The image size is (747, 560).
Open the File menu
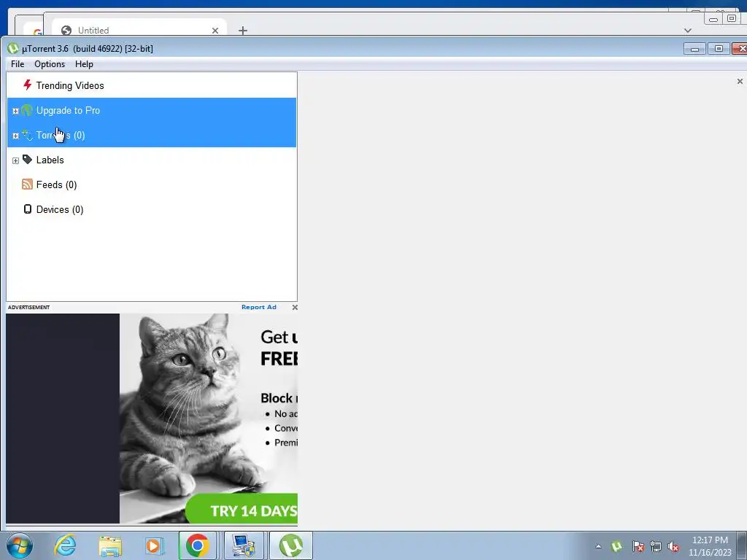(18, 64)
